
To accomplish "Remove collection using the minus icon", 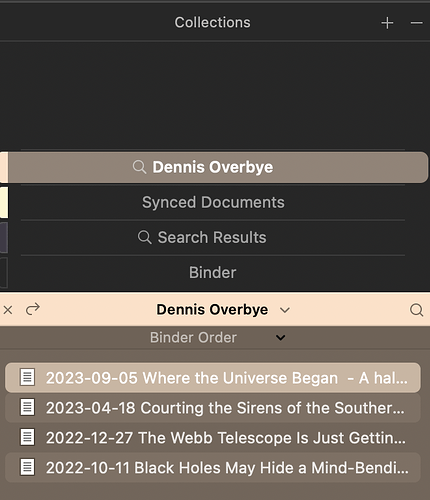I will (x=416, y=23).
